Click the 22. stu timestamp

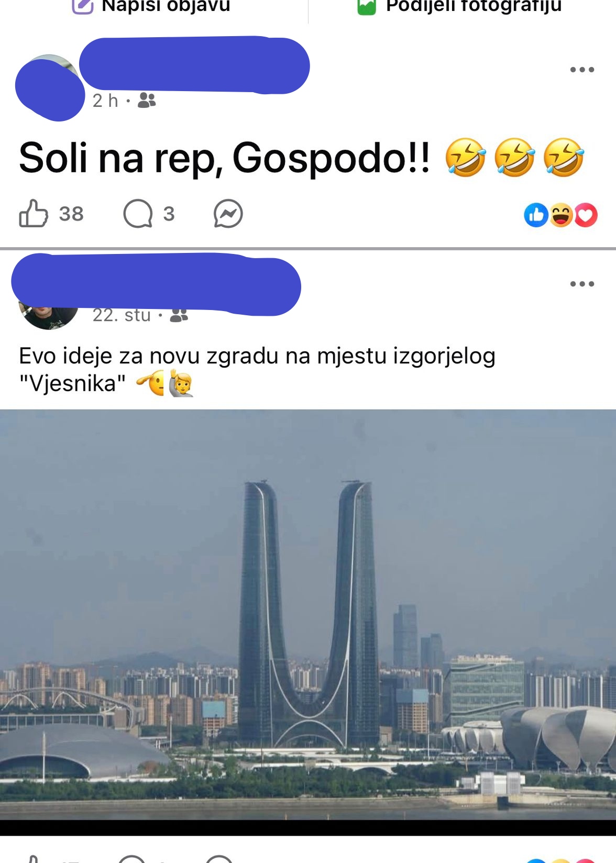122,315
